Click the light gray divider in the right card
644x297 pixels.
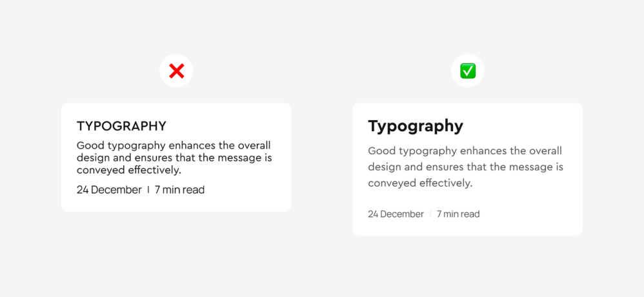(x=430, y=214)
